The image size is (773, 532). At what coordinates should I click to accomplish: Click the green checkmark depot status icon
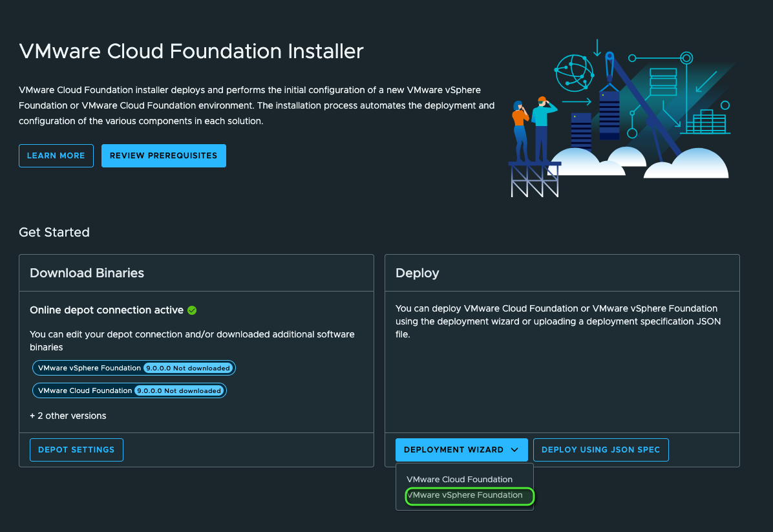coord(192,310)
